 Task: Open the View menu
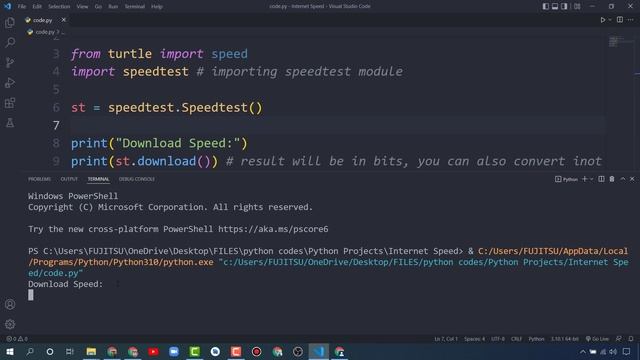[82, 7]
